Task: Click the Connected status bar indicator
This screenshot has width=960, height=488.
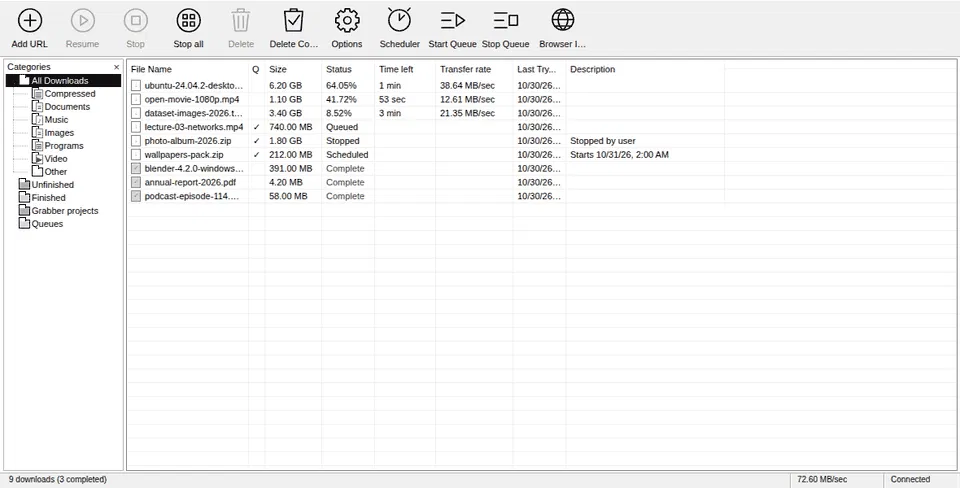Action: 910,479
